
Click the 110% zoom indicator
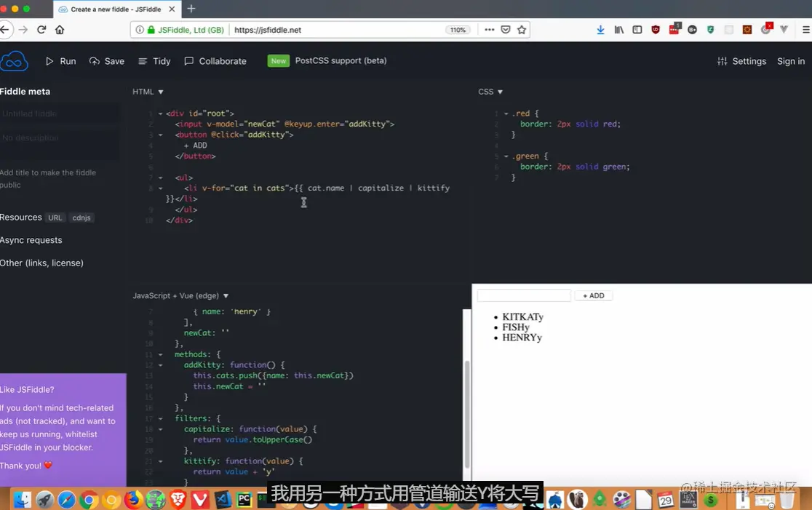click(458, 30)
